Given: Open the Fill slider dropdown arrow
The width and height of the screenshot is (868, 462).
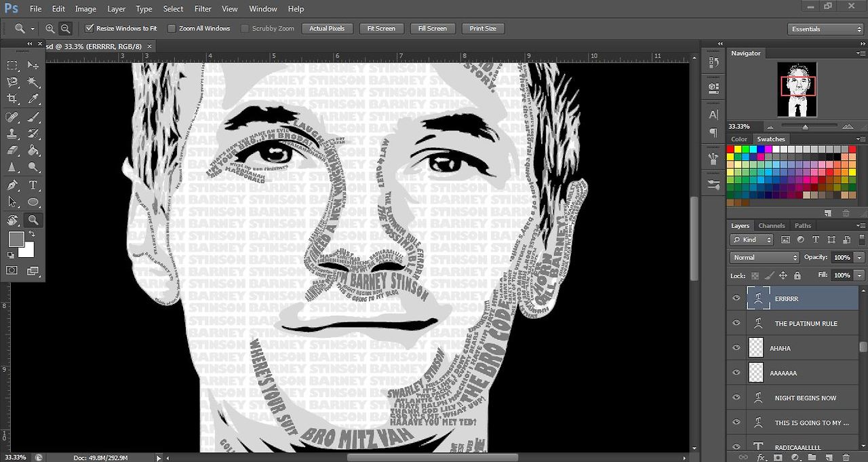Looking at the screenshot, I should point(859,275).
